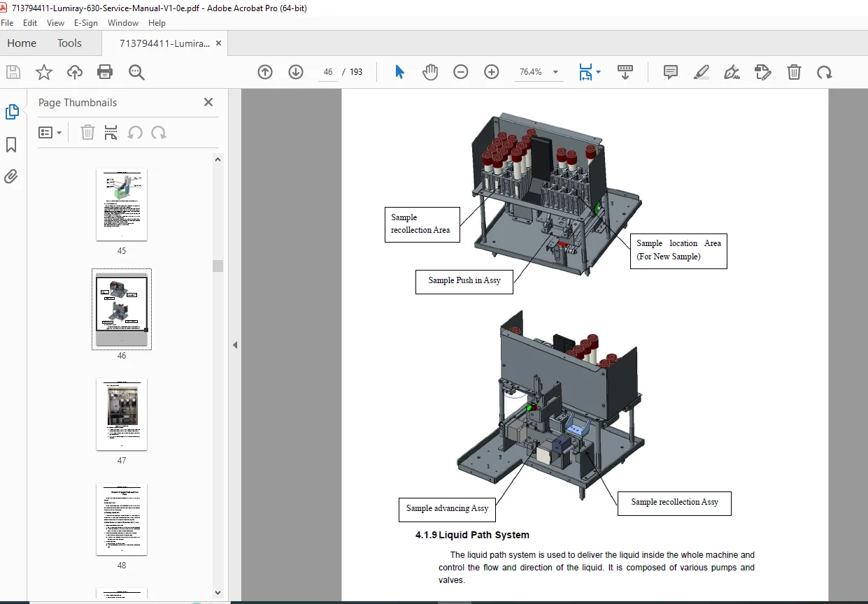Click the 'Sample location Area' label
Screen dimensions: 868x604
pyautogui.click(x=678, y=250)
